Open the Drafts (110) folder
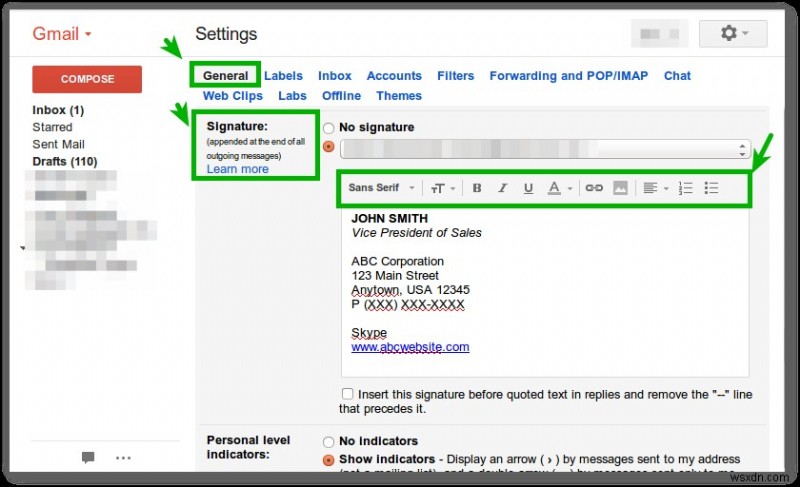The height and width of the screenshot is (487, 800). pos(65,161)
